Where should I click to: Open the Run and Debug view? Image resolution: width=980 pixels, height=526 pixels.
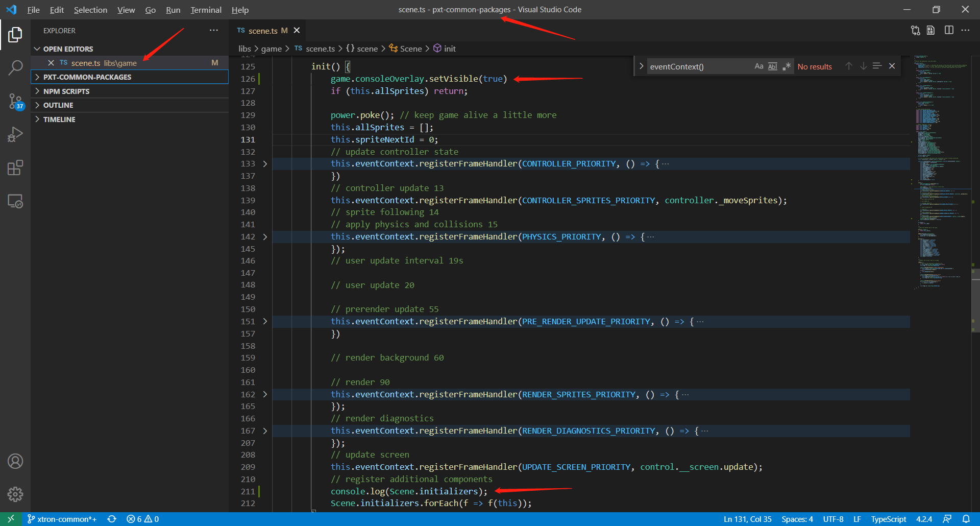pyautogui.click(x=16, y=134)
